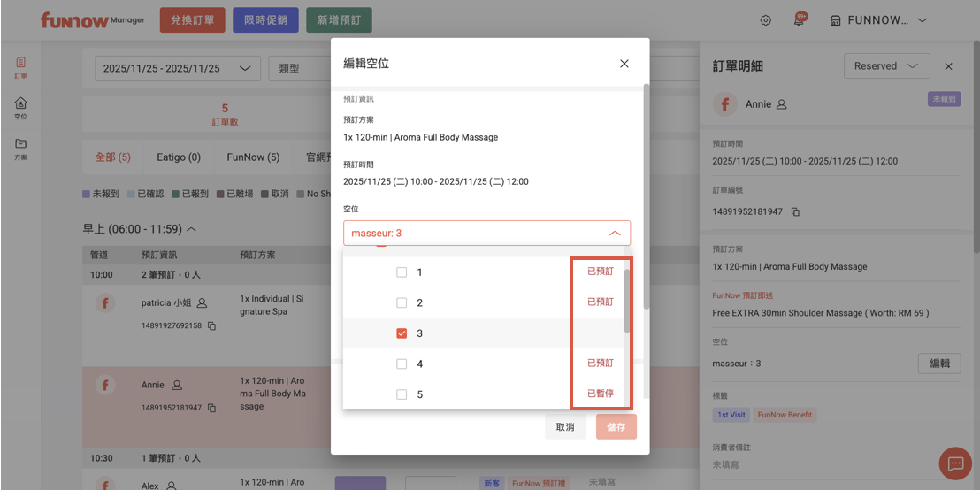Screen dimensions: 980x490
Task: Switch to the FunNow (5) tab
Action: point(253,157)
